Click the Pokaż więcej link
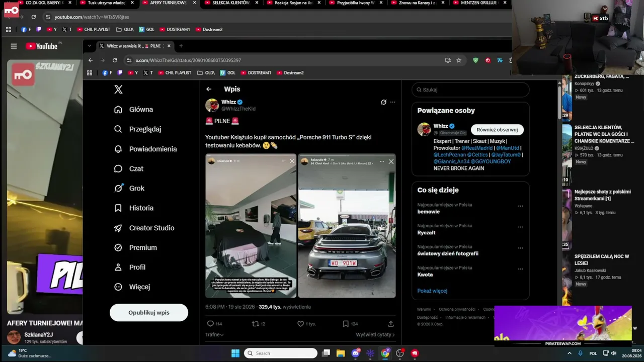The width and height of the screenshot is (644, 362). tap(432, 291)
